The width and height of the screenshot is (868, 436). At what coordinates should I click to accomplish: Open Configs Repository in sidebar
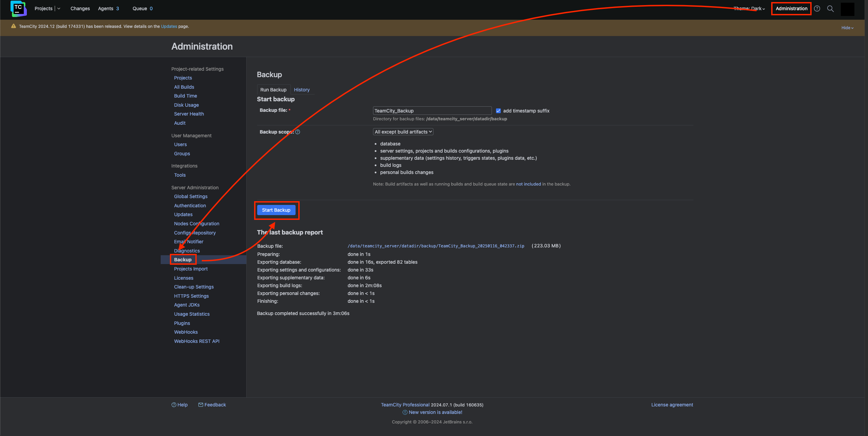(195, 233)
